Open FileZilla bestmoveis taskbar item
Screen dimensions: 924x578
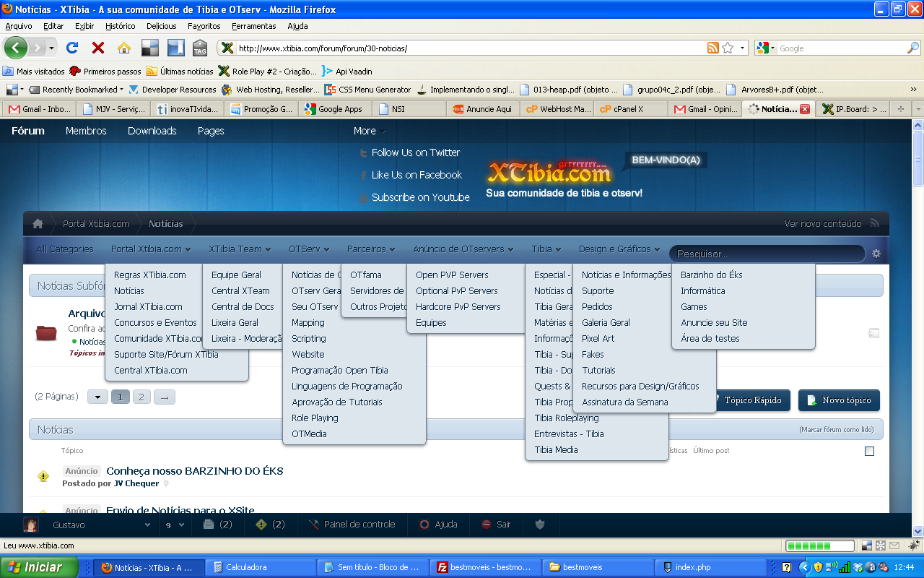(x=484, y=567)
